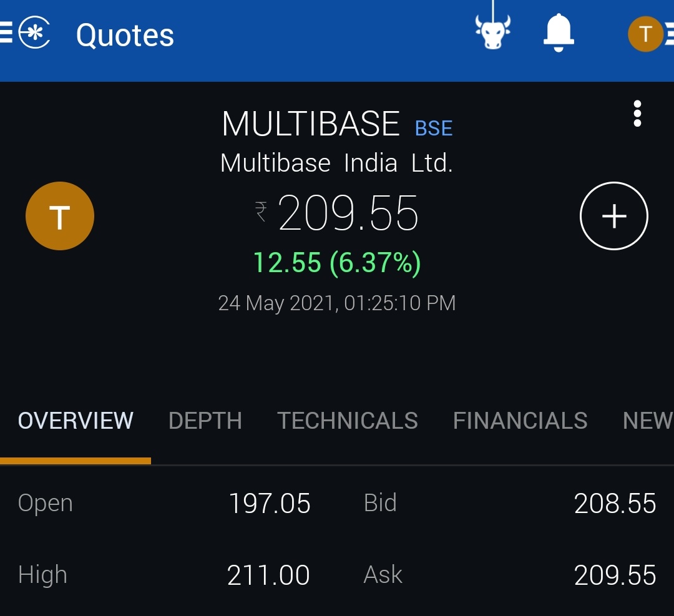
Task: Switch to the DEPTH tab
Action: click(205, 421)
